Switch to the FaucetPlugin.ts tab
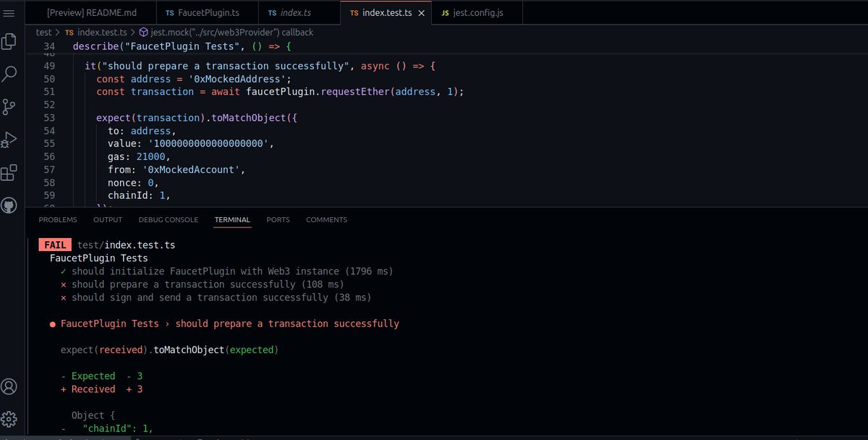The image size is (868, 440). point(205,12)
